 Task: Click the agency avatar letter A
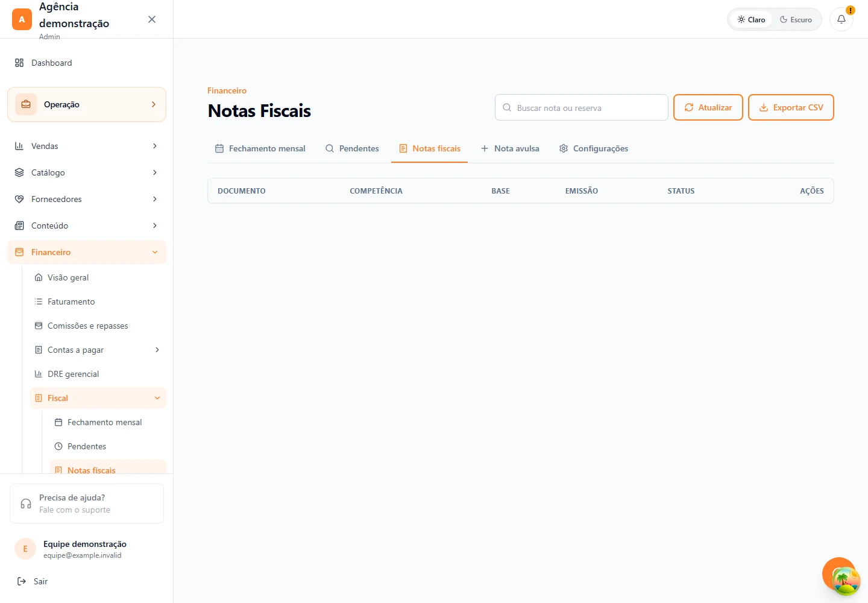coord(22,19)
